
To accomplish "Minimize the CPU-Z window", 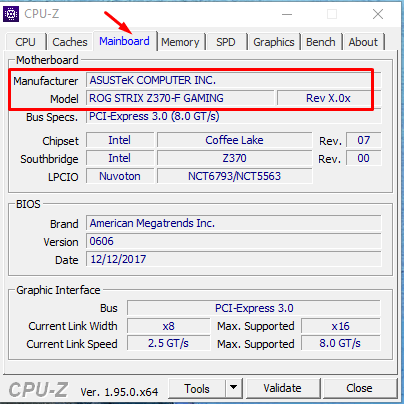I will tap(287, 14).
